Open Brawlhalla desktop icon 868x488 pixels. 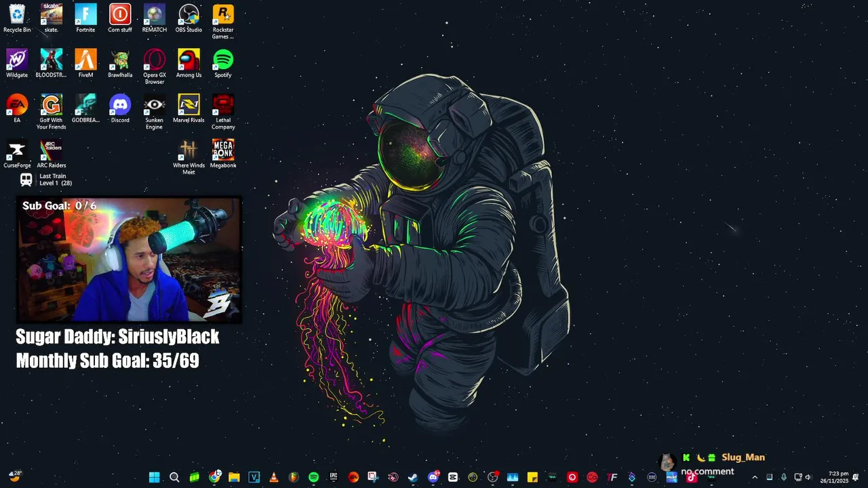pos(120,64)
